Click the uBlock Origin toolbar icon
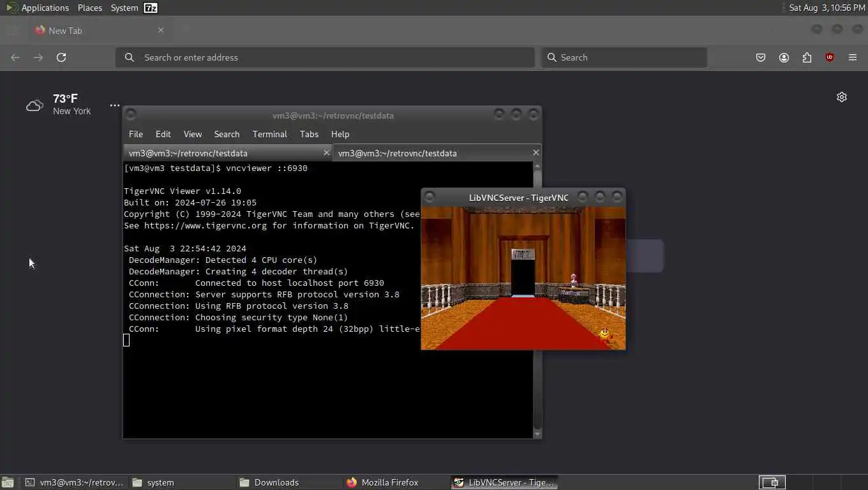The image size is (868, 490). pyautogui.click(x=830, y=57)
